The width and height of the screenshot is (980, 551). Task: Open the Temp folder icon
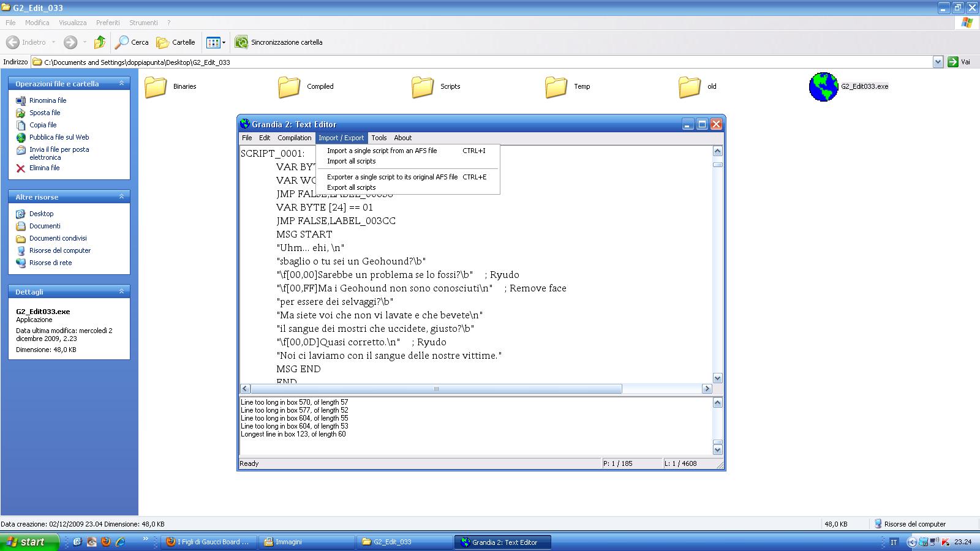click(556, 87)
